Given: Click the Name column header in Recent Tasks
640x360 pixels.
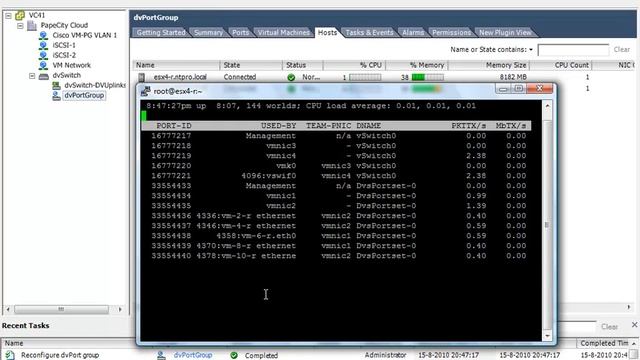Looking at the screenshot, I should click(x=14, y=343).
